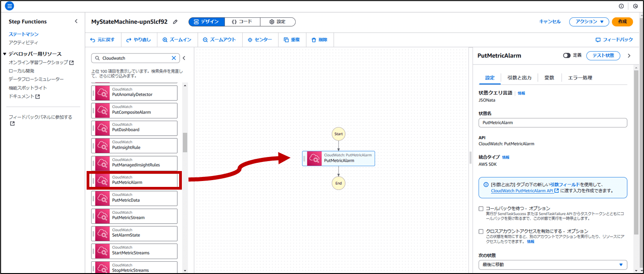Image resolution: width=644 pixels, height=274 pixels.
Task: Open CloudWatch PutMetricAlarm API link
Action: click(525, 191)
